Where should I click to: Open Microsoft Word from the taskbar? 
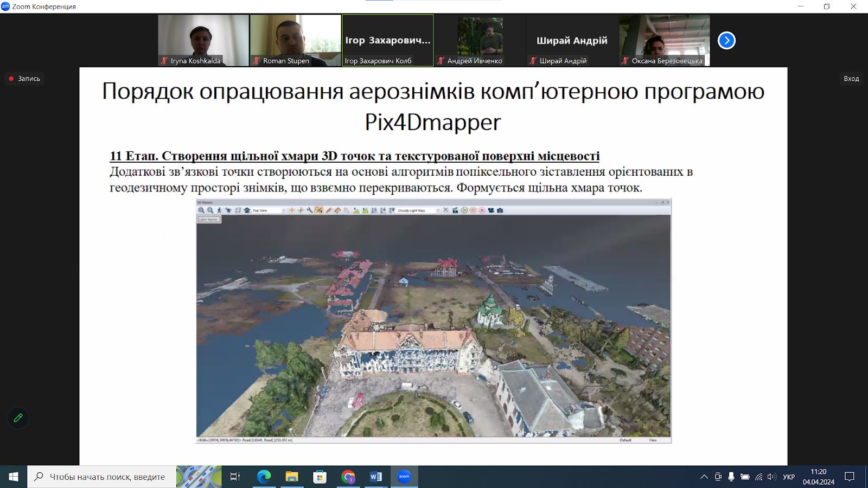(x=376, y=477)
